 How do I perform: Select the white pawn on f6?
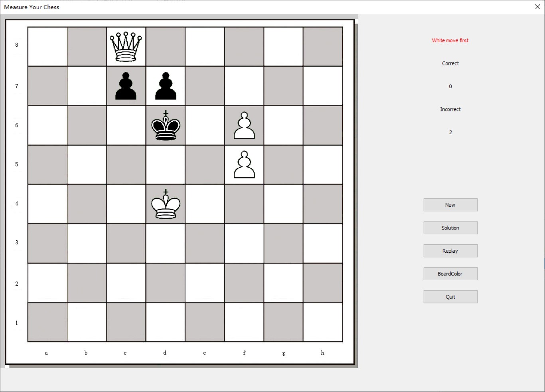244,125
